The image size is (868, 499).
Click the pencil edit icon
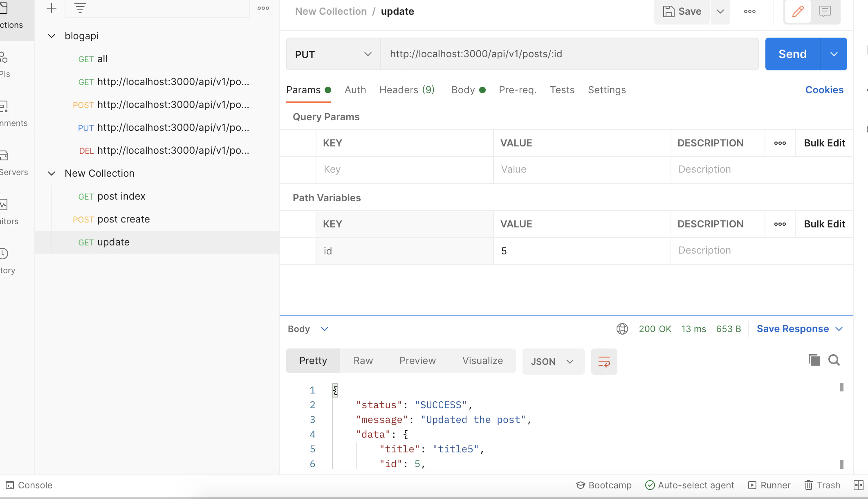click(x=798, y=11)
